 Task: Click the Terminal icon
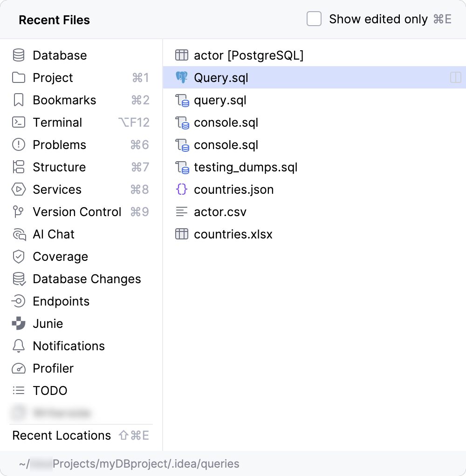[x=19, y=122]
